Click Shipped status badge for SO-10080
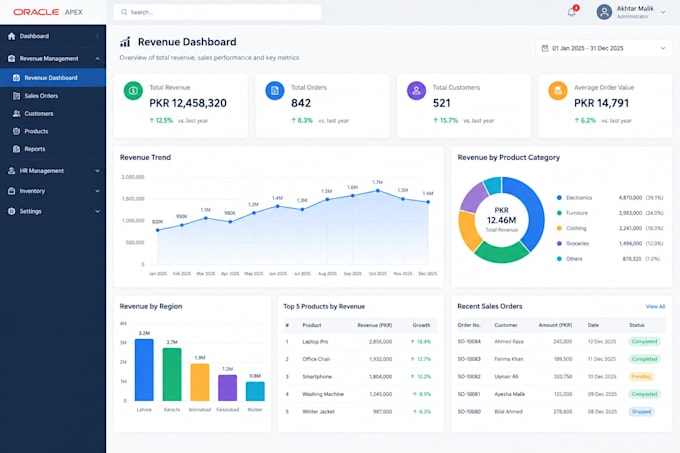 (641, 411)
